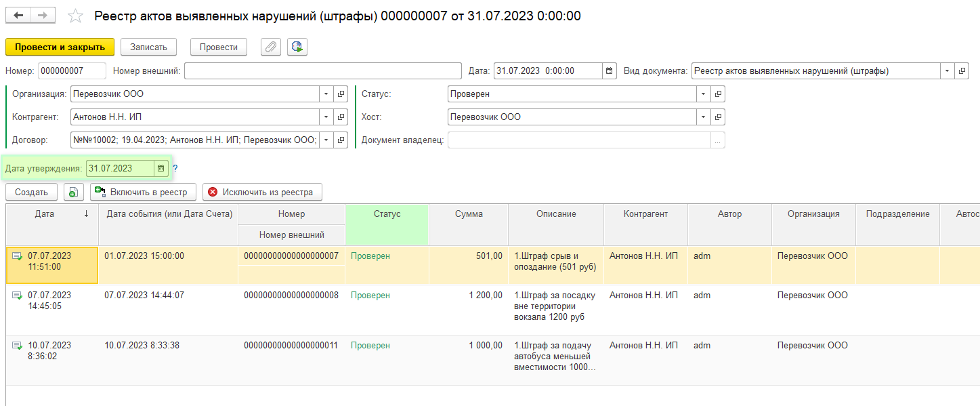Add document to favorites with star
Viewport: 980px width, 406px height.
point(76,16)
